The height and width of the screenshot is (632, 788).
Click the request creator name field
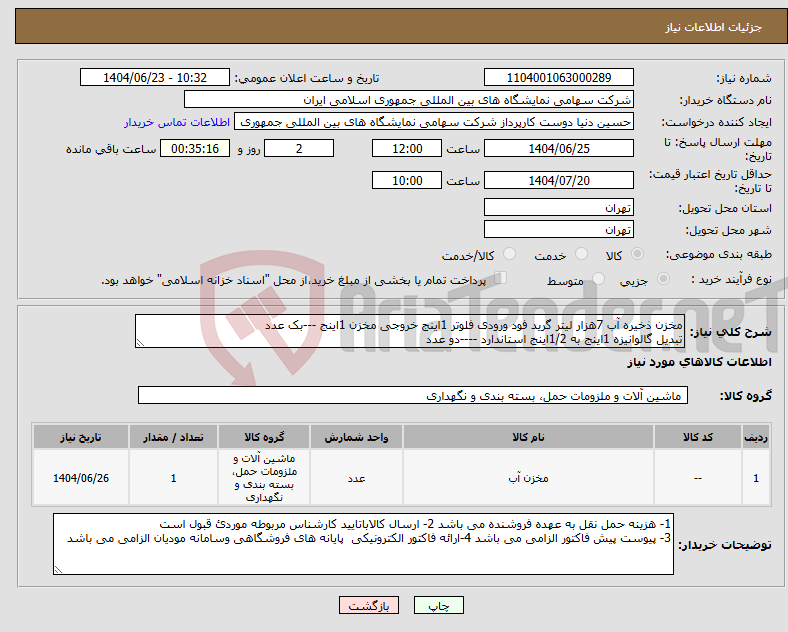point(434,122)
